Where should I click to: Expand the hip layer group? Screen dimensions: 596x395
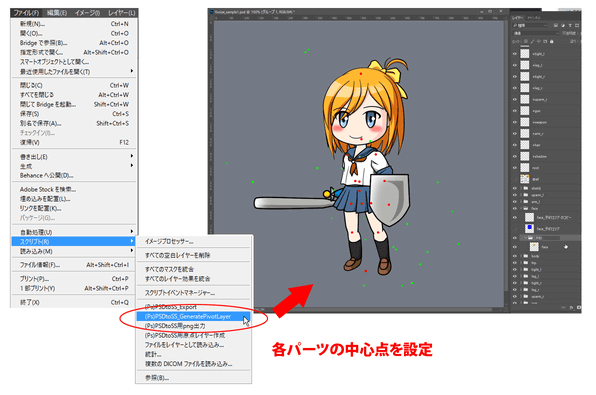(x=521, y=263)
